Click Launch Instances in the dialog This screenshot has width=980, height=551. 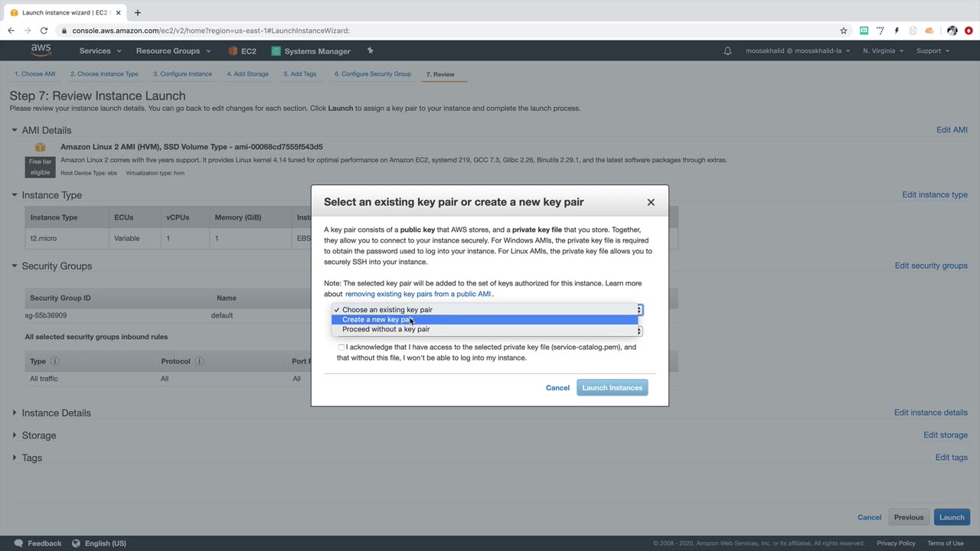(x=612, y=388)
